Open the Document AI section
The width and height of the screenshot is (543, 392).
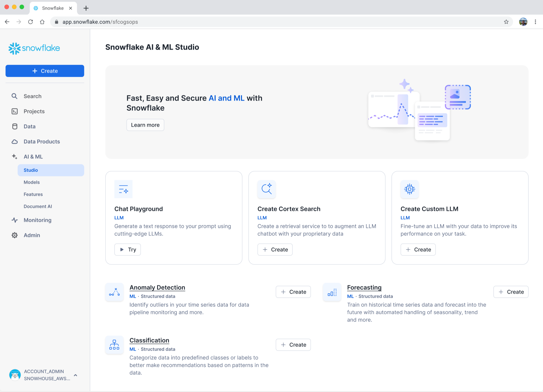38,206
